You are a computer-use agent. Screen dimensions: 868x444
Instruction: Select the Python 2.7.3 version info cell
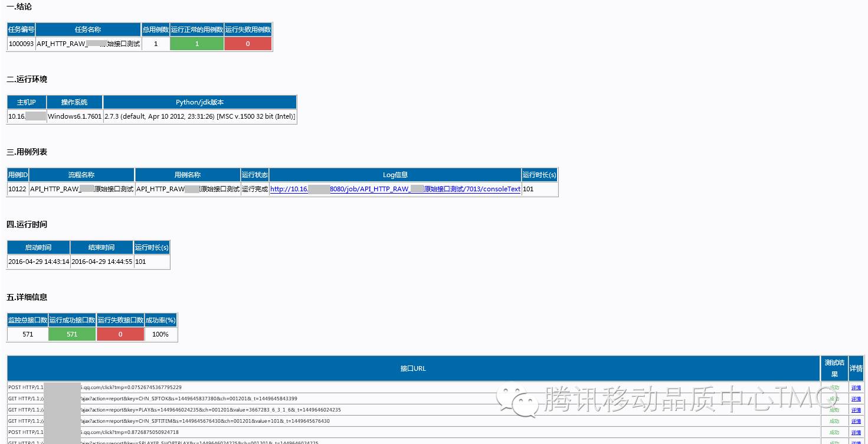click(199, 116)
